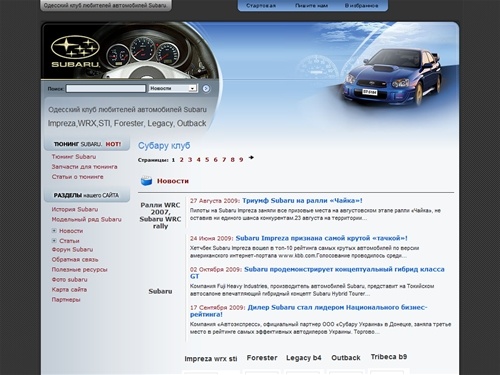Image resolution: width=500 pixels, height=375 pixels.
Task: Select the Impreza wrx sti model
Action: (211, 359)
